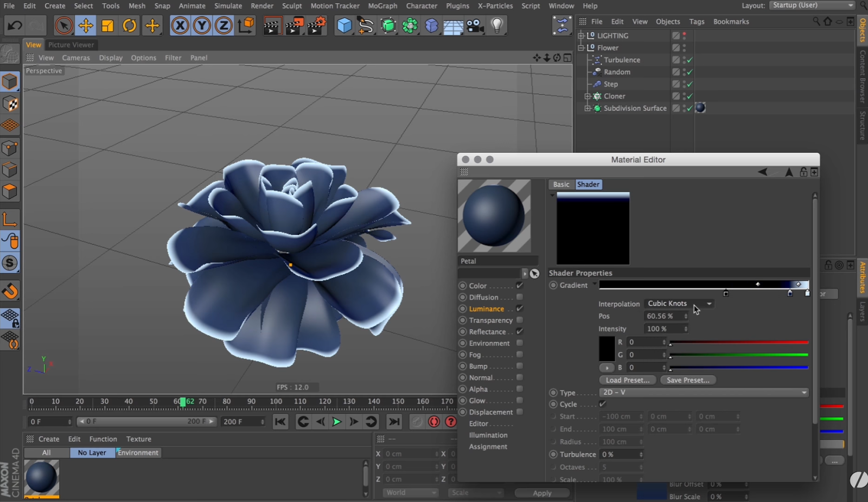Screen dimensions: 868x502
Task: Select the Scale tool
Action: 107,25
